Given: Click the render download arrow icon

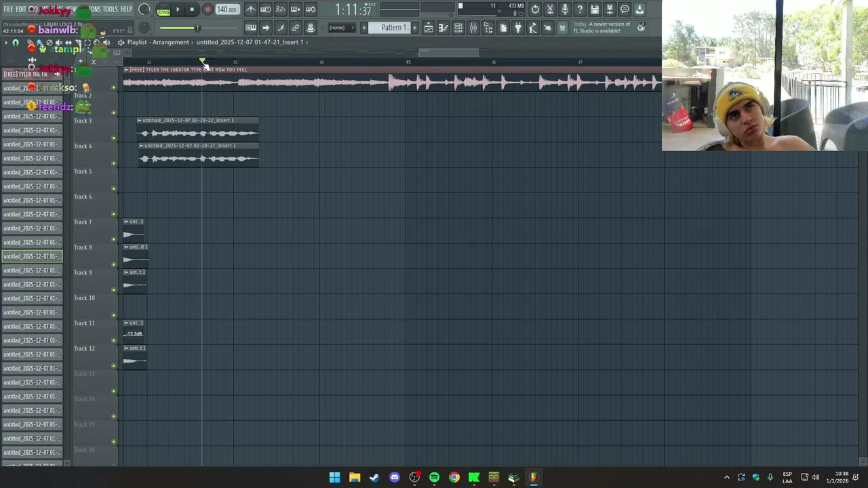Looking at the screenshot, I should (639, 9).
